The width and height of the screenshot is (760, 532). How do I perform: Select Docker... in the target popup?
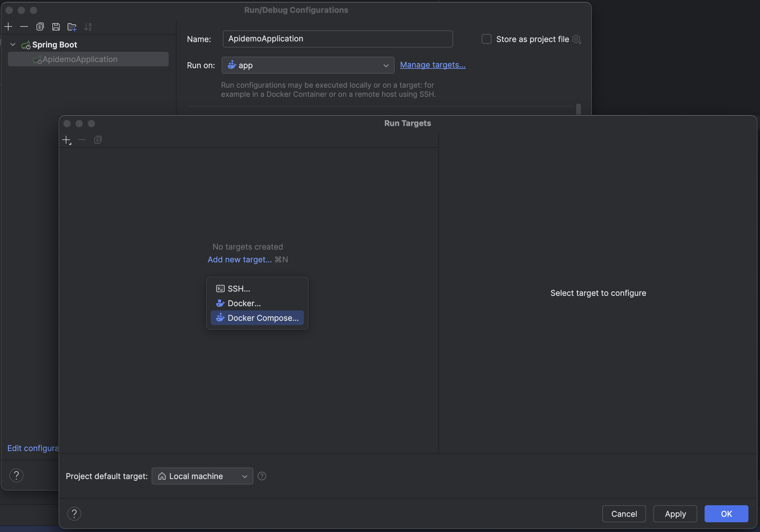(x=244, y=303)
